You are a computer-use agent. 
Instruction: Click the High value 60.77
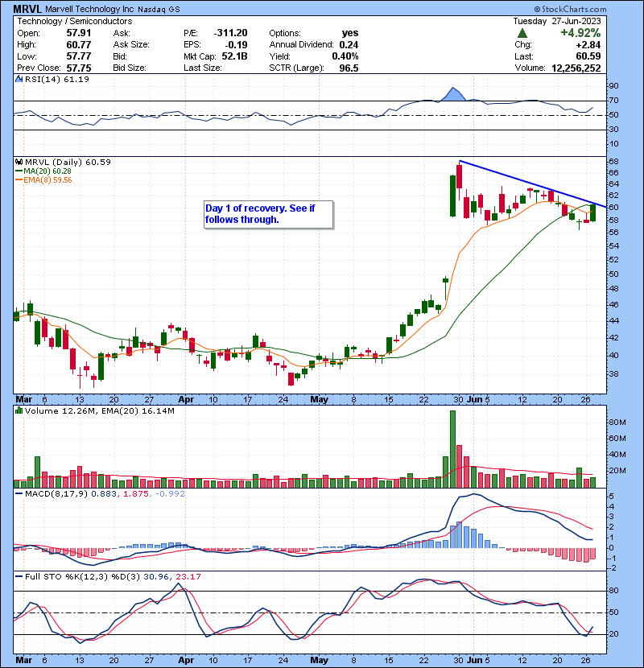click(x=78, y=45)
